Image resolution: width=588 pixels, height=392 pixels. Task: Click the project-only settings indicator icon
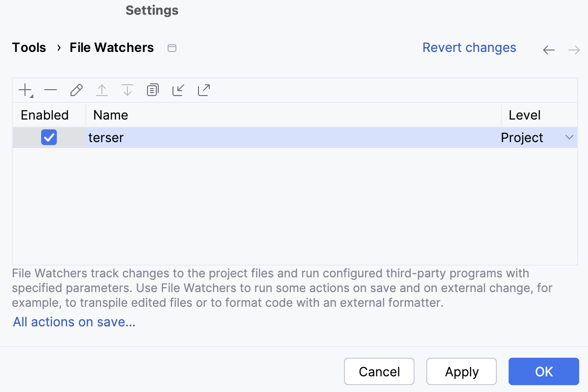tap(171, 48)
